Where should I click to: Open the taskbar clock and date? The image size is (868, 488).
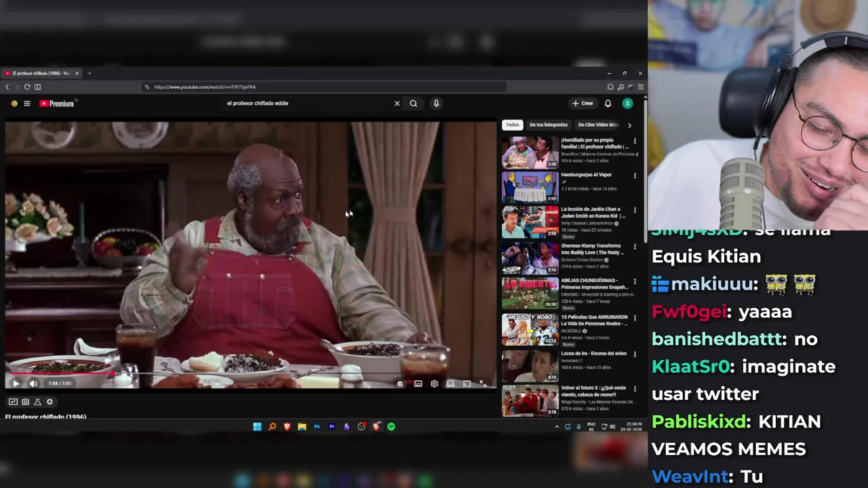pos(631,426)
